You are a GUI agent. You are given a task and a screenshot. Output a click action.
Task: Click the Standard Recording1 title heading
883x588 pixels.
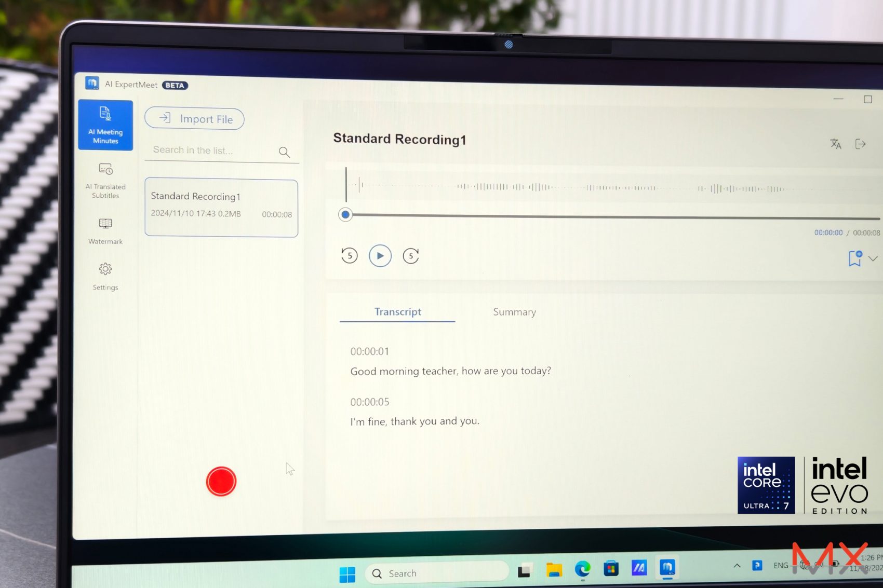pos(399,139)
